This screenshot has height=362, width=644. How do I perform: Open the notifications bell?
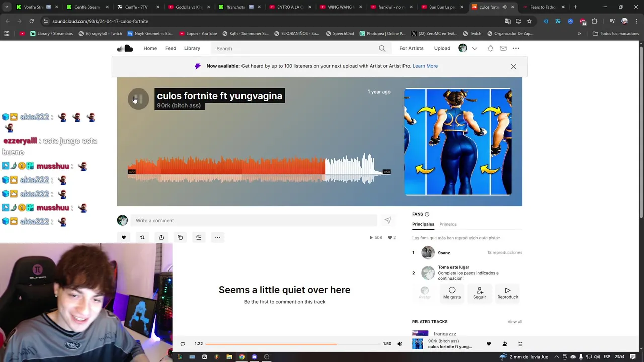pyautogui.click(x=490, y=48)
